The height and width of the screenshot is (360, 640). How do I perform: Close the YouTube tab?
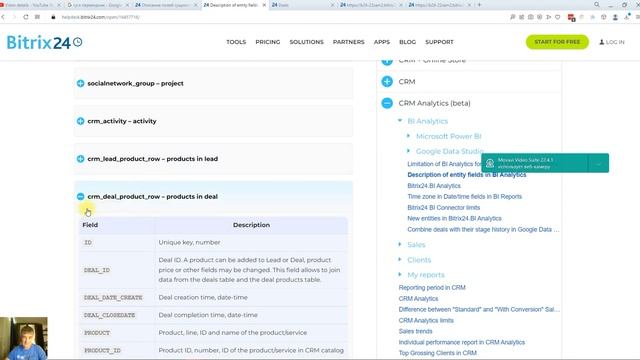tap(59, 5)
